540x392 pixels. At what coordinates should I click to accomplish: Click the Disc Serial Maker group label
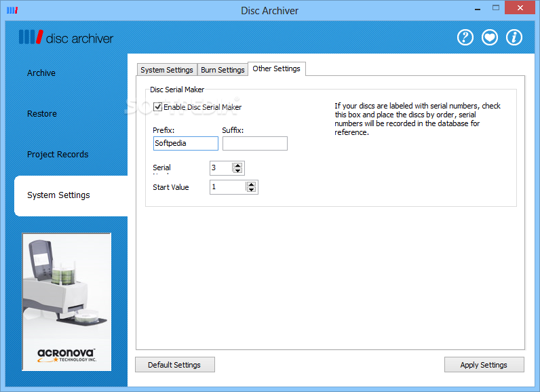pos(177,90)
